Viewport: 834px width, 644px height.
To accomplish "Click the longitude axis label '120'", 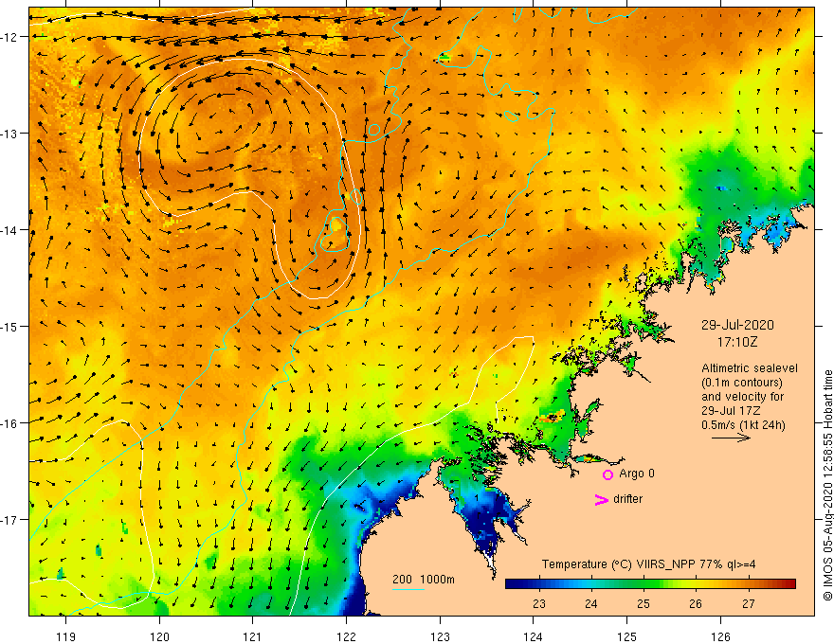I will 159,636.
